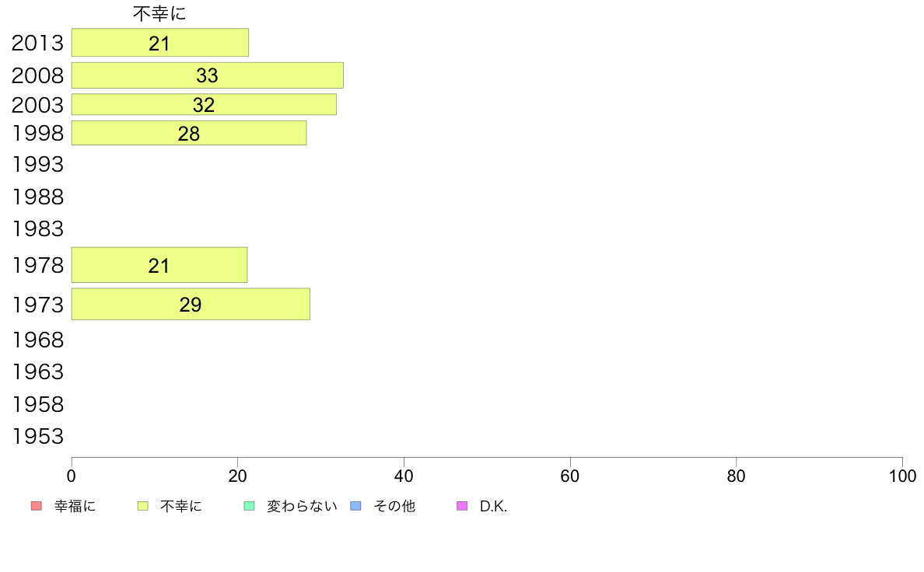Select the 1973 bar showing 29

point(191,304)
